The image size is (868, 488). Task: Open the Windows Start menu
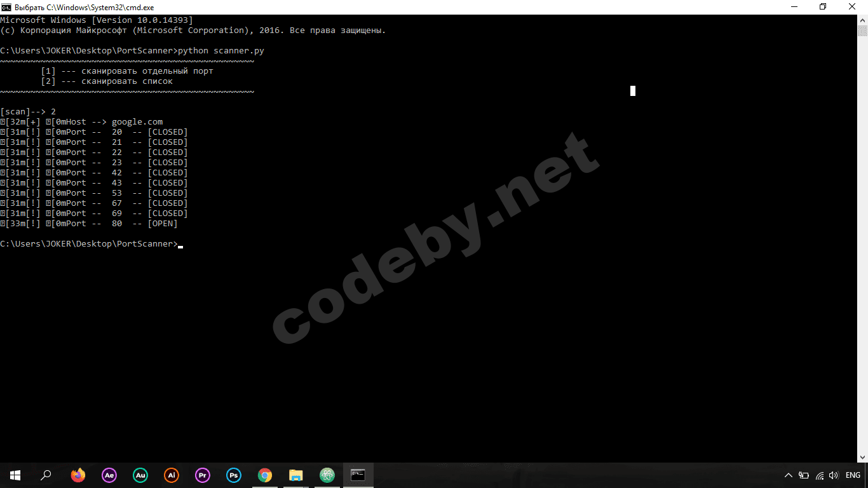15,475
